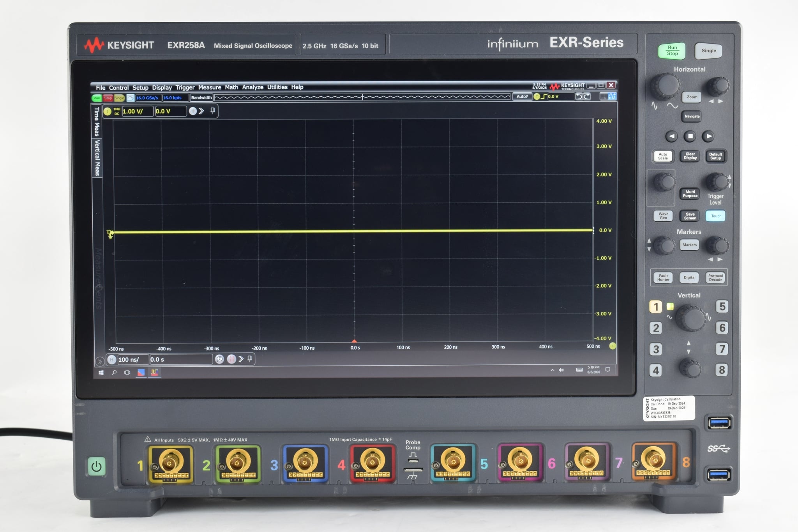Toggle the yellow channel 1 on-screen indicator
This screenshot has width=798, height=532.
tap(108, 111)
